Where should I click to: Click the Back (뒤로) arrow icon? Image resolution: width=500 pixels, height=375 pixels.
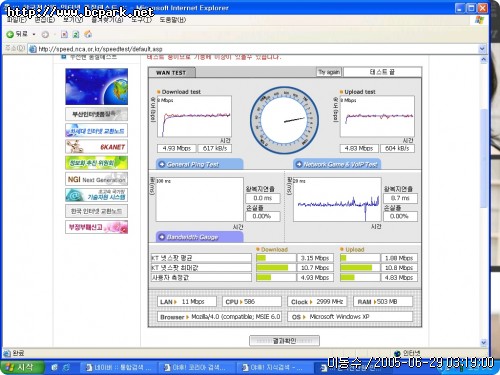10,34
